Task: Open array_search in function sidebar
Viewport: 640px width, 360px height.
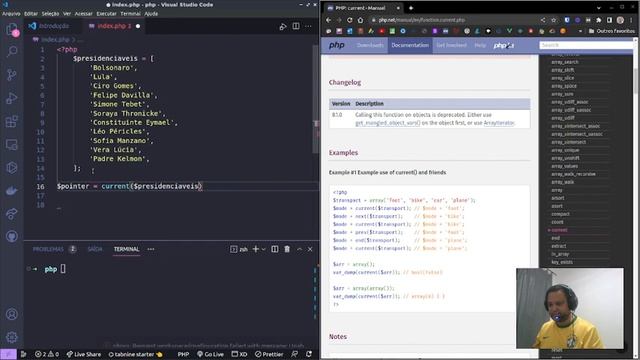Action: click(x=564, y=62)
